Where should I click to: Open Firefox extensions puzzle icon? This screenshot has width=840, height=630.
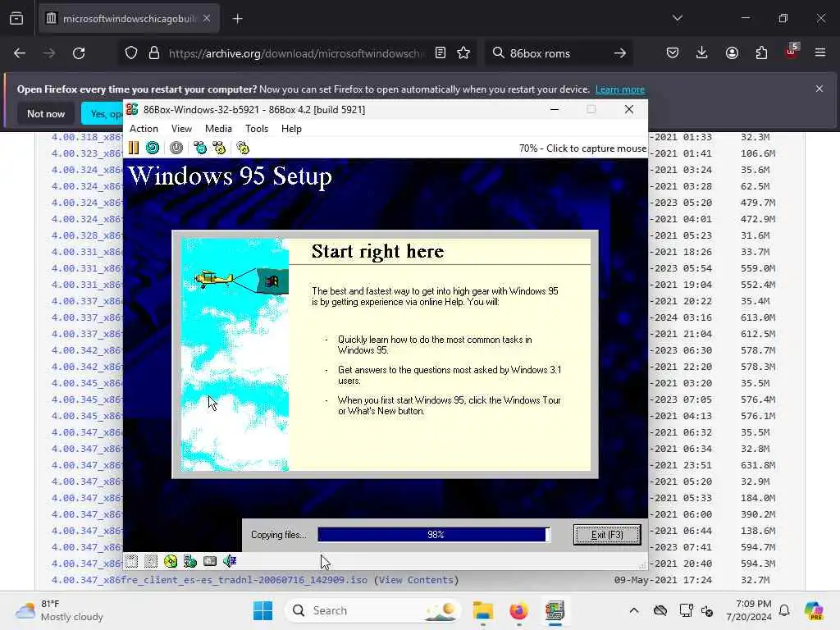pos(761,52)
